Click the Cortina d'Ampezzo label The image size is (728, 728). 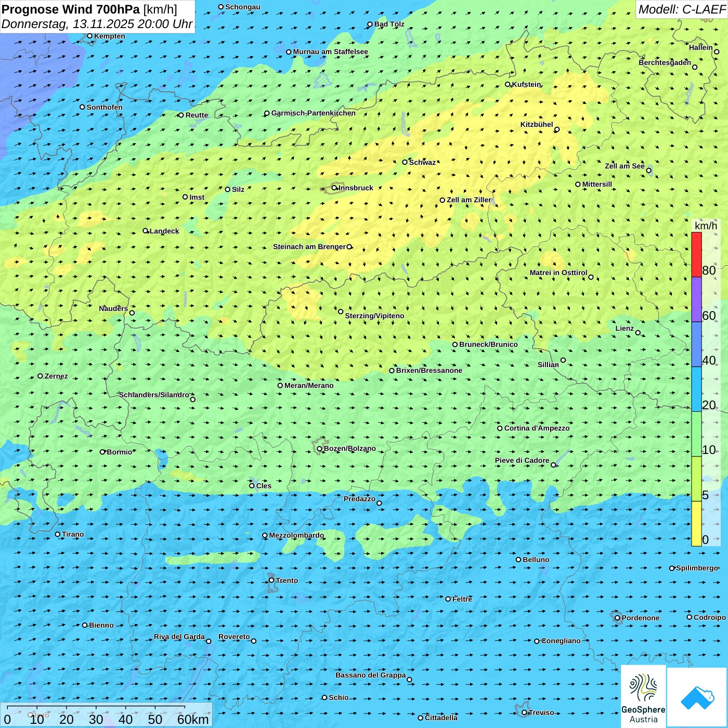[537, 428]
